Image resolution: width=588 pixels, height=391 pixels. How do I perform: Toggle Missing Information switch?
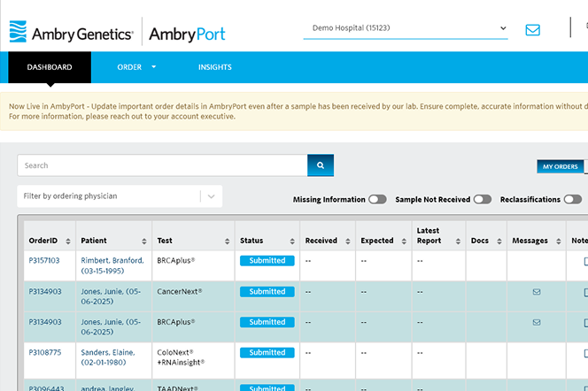(x=377, y=199)
